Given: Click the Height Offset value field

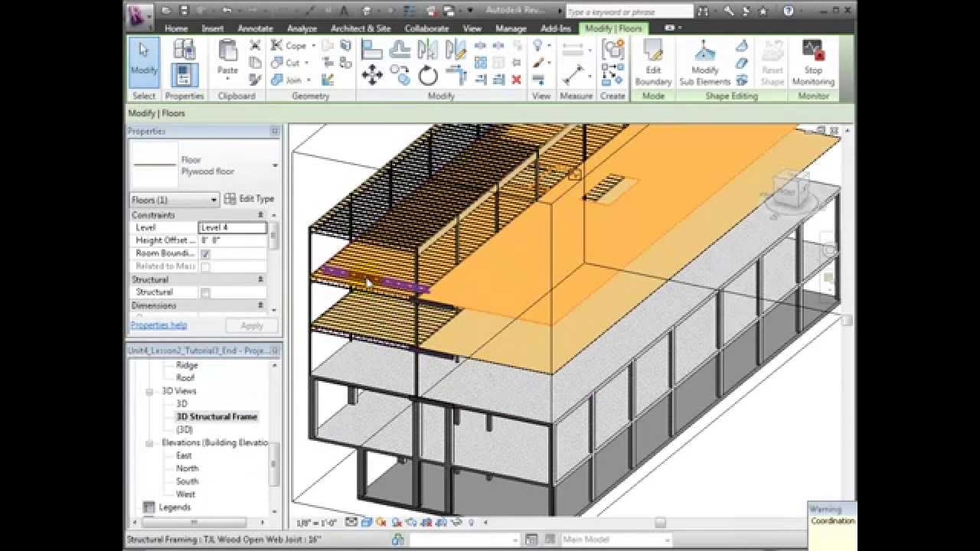Looking at the screenshot, I should [x=233, y=240].
